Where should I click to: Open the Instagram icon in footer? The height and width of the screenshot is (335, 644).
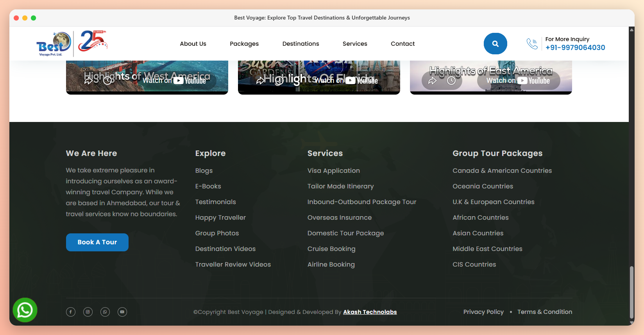(88, 312)
